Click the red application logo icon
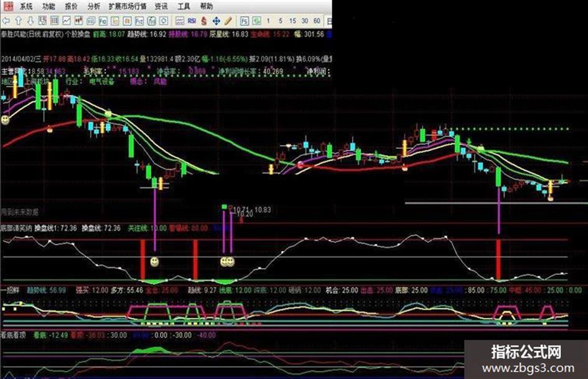Viewport: 588px width, 379px height. [x=7, y=6]
